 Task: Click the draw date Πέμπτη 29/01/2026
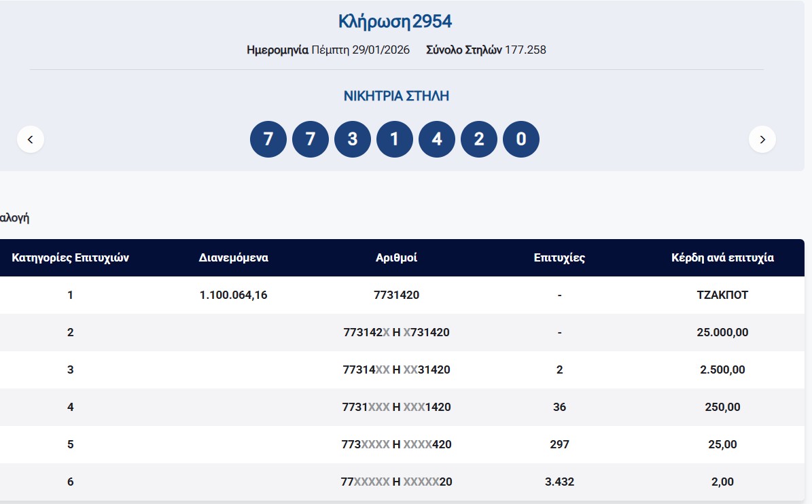click(x=360, y=50)
